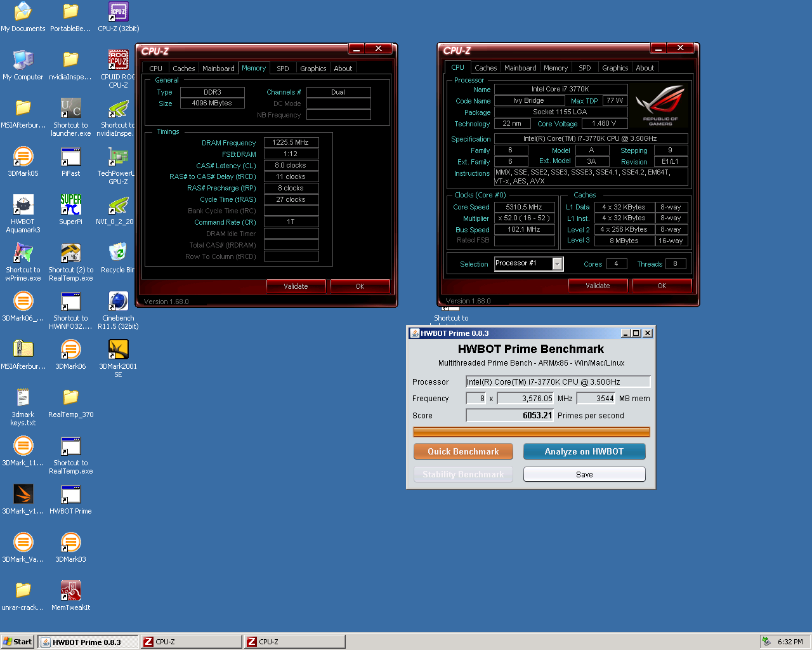Viewport: 812px width, 650px height.
Task: Open unrar-crack... folder icon
Action: [x=23, y=596]
